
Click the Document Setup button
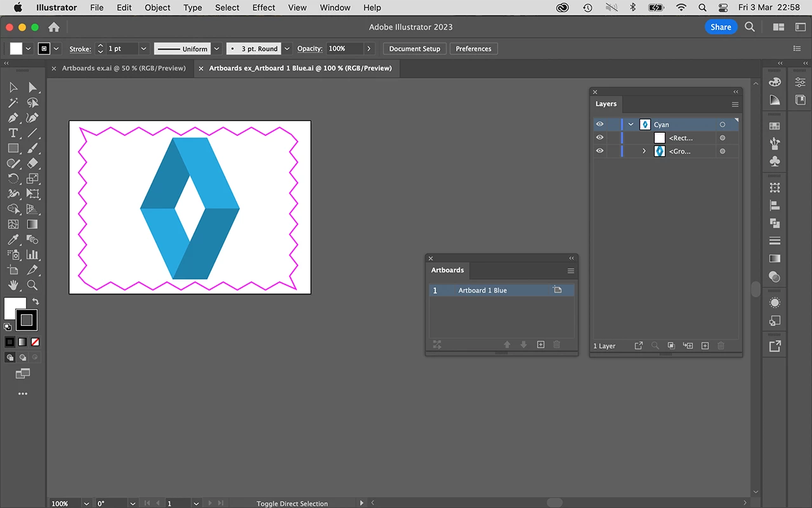point(415,49)
